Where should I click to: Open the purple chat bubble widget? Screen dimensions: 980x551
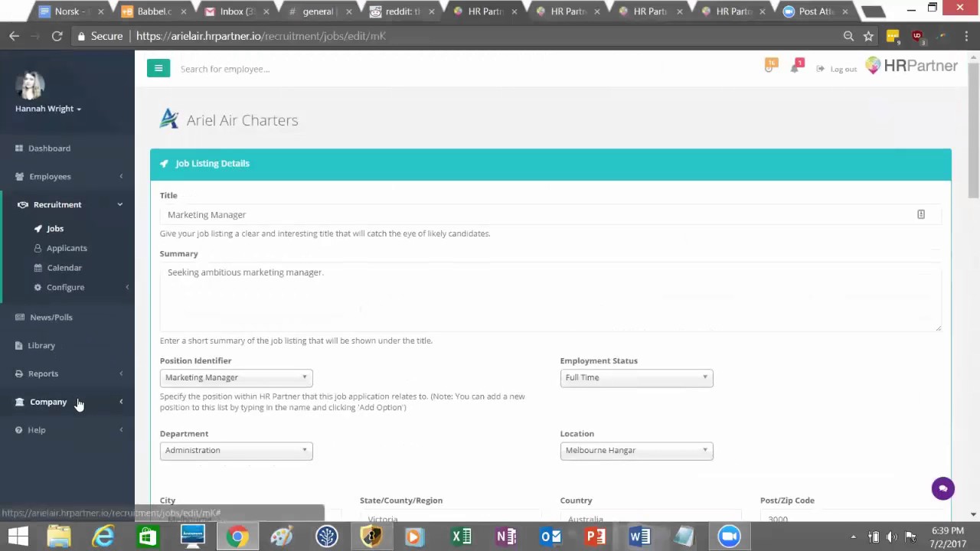(943, 488)
